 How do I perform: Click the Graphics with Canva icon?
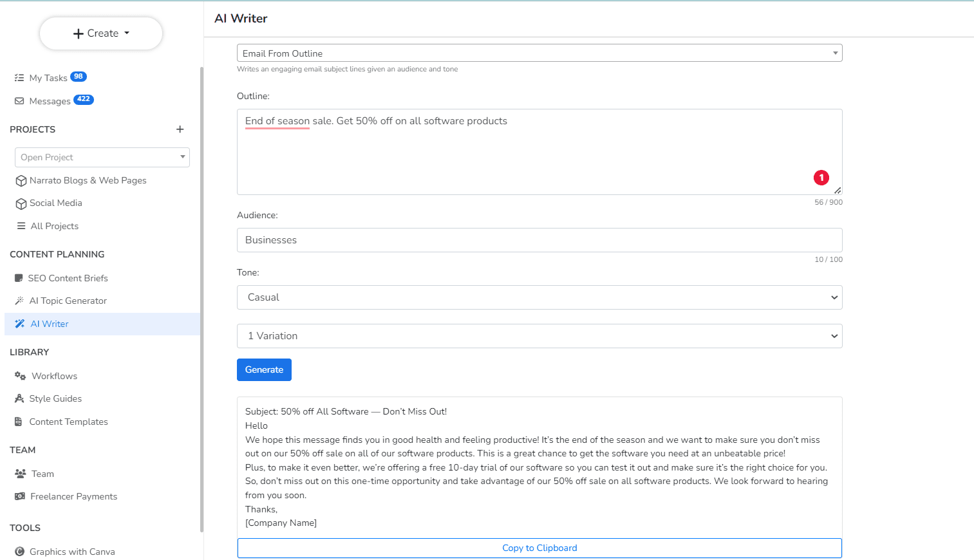20,552
